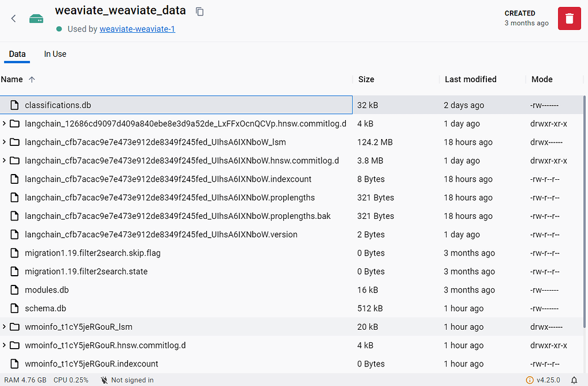Click sort arrow beside Name column
The height and width of the screenshot is (386, 588).
(32, 79)
